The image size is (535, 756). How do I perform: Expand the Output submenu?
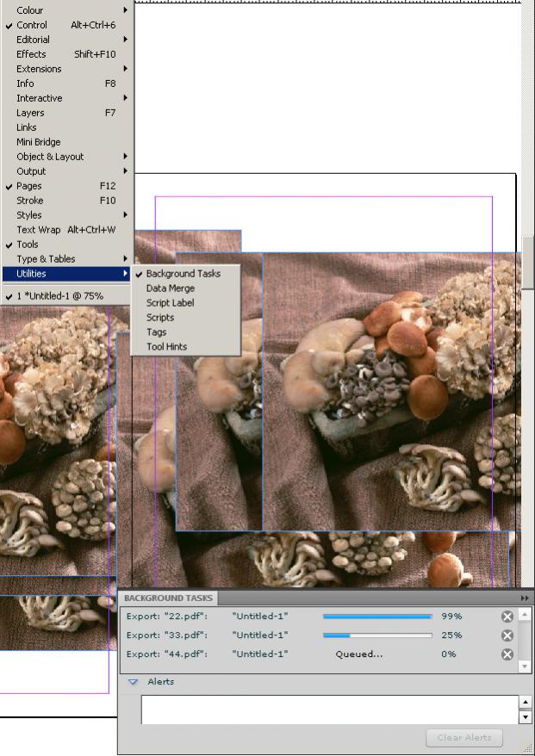coord(66,171)
